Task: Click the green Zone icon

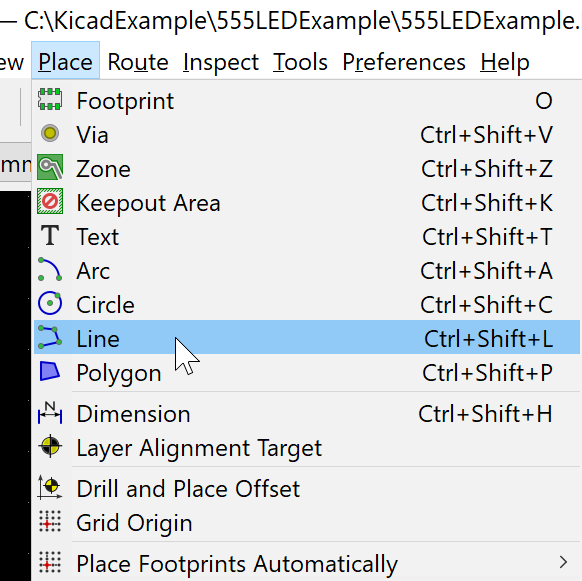Action: click(50, 167)
